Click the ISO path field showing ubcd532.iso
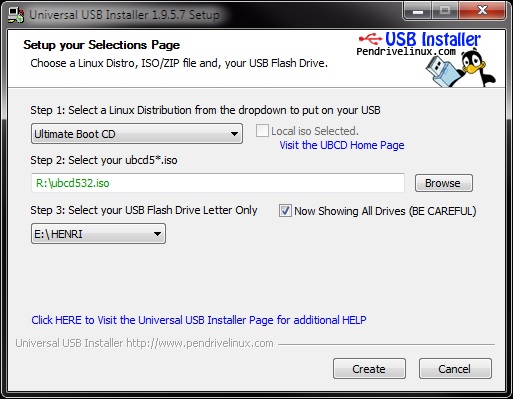The height and width of the screenshot is (399, 513). 218,183
